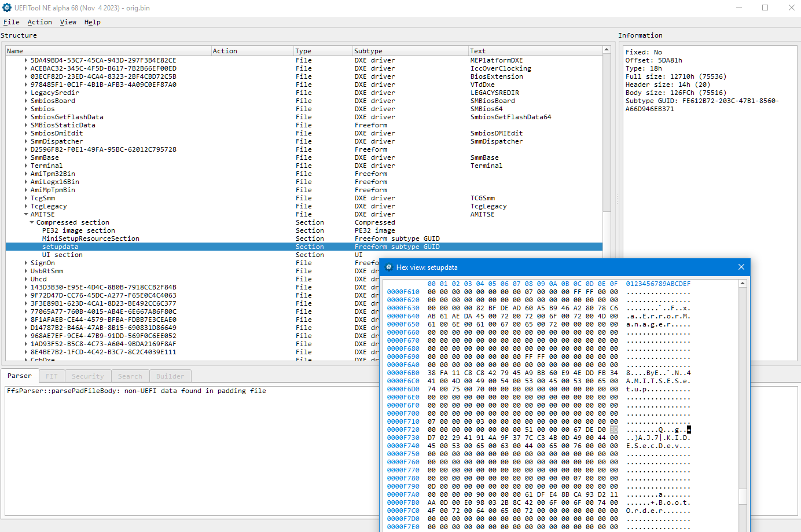Click the hex view scroll-up arrow
Image resolution: width=801 pixels, height=532 pixels.
pos(743,284)
